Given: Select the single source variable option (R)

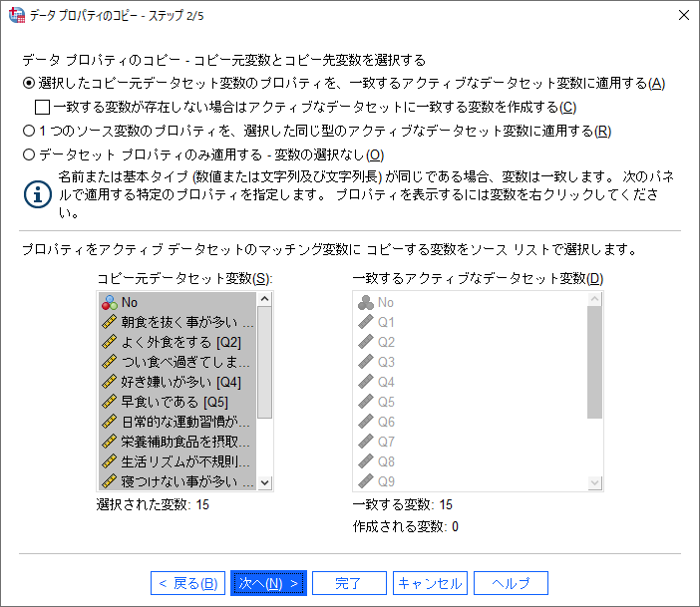Looking at the screenshot, I should (29, 131).
